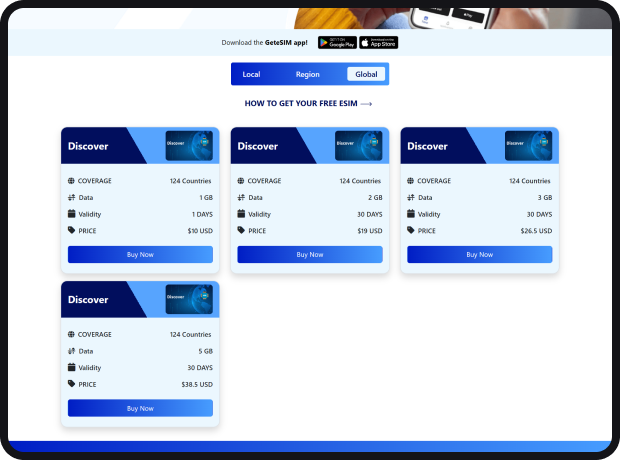Click the '3 GB' data value

[x=545, y=198]
